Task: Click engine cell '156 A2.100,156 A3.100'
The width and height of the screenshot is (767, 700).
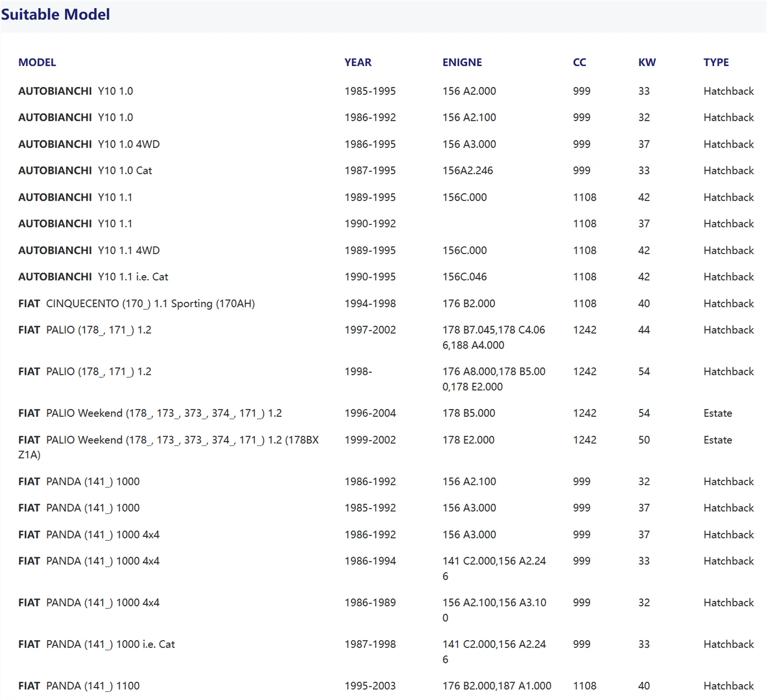Action: [494, 610]
